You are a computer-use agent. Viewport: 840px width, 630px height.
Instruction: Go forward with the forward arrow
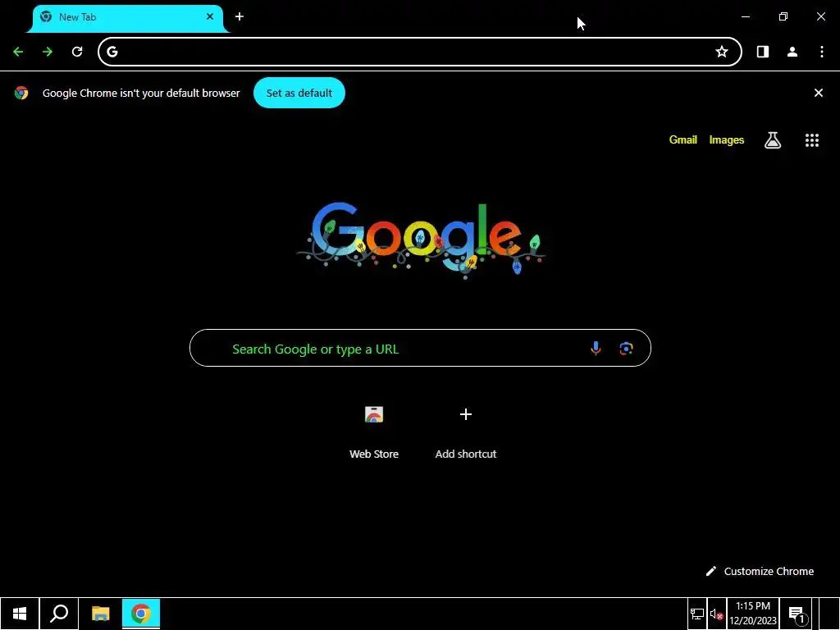coord(48,52)
